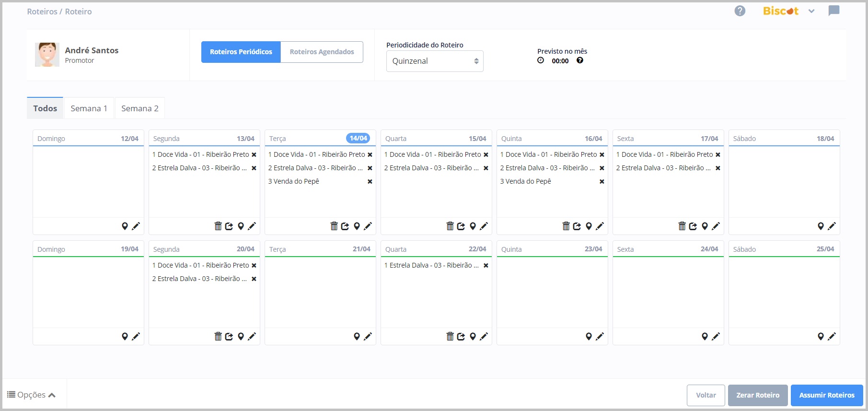Click help icon beside Previsto no mês time

point(579,60)
